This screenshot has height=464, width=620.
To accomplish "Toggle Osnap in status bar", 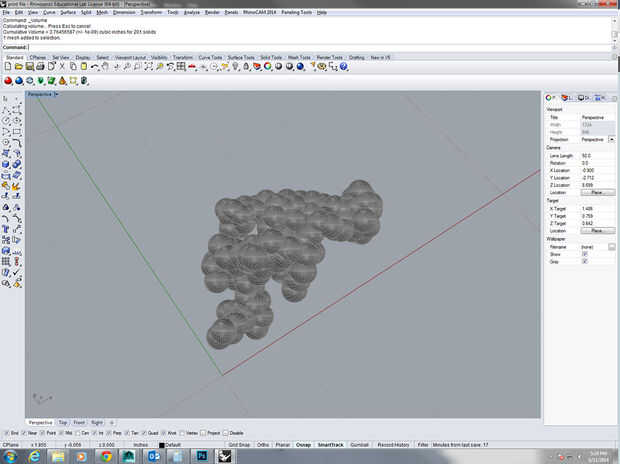I will [303, 445].
